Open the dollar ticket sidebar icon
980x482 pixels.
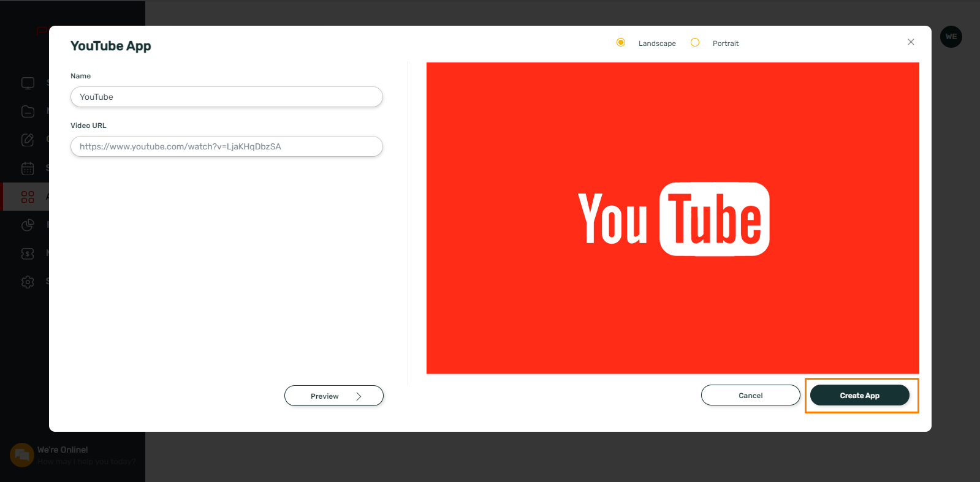click(28, 253)
